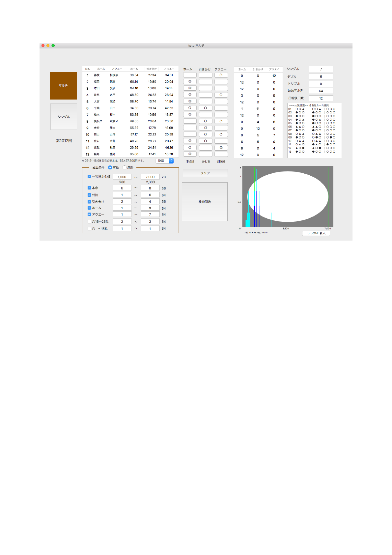Screen dimensions: 392x555
Task: Click match 9 draw prediction cell
Action: 206,128
